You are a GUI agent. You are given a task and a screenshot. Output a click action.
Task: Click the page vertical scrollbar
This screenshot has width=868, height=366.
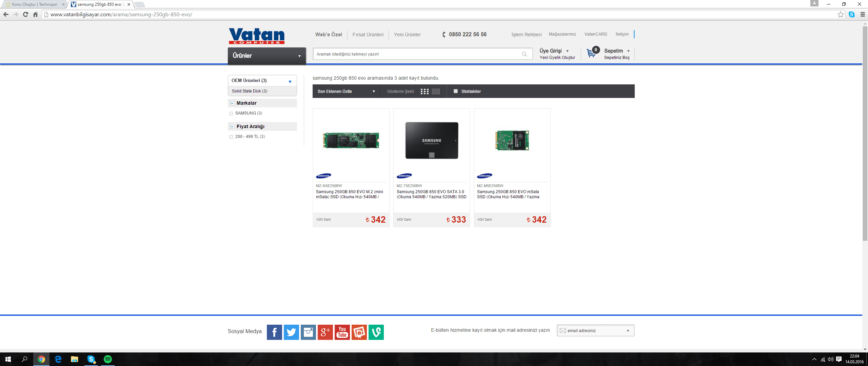[865, 136]
